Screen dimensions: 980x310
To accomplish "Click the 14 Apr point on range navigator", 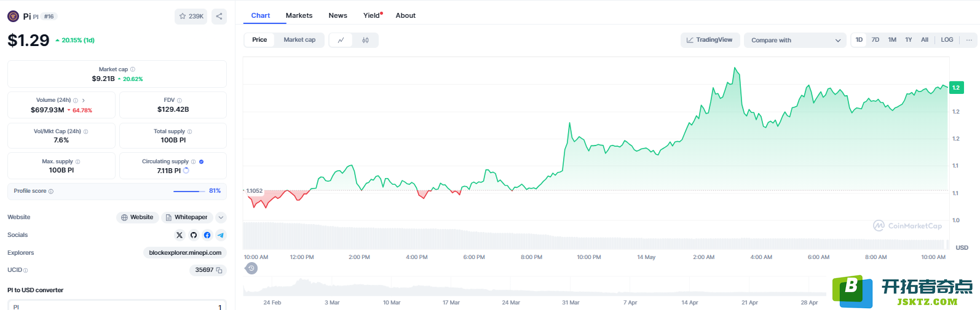I will [690, 303].
